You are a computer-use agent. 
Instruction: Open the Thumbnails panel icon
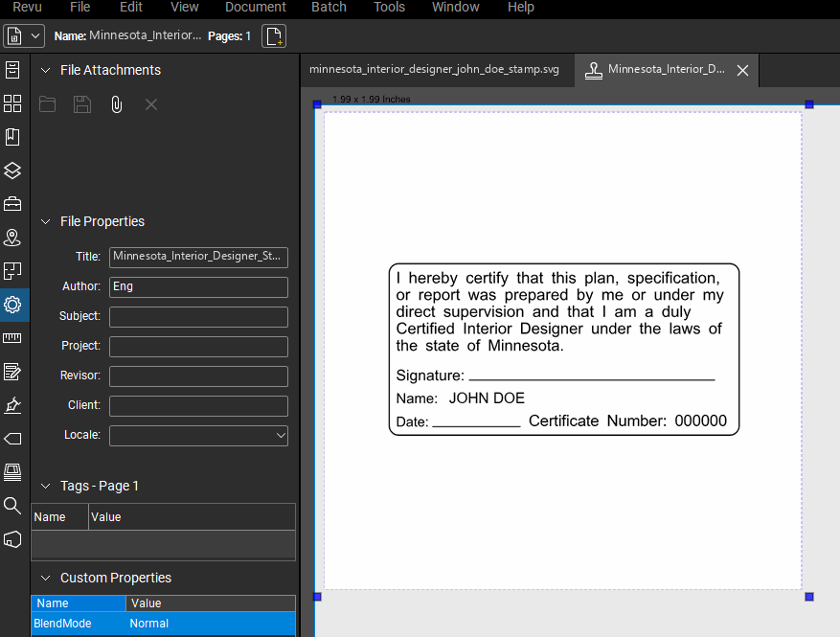[x=12, y=103]
